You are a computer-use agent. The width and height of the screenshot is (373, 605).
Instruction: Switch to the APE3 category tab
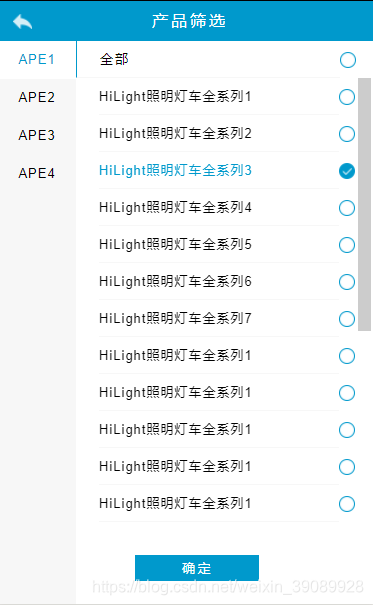click(37, 135)
